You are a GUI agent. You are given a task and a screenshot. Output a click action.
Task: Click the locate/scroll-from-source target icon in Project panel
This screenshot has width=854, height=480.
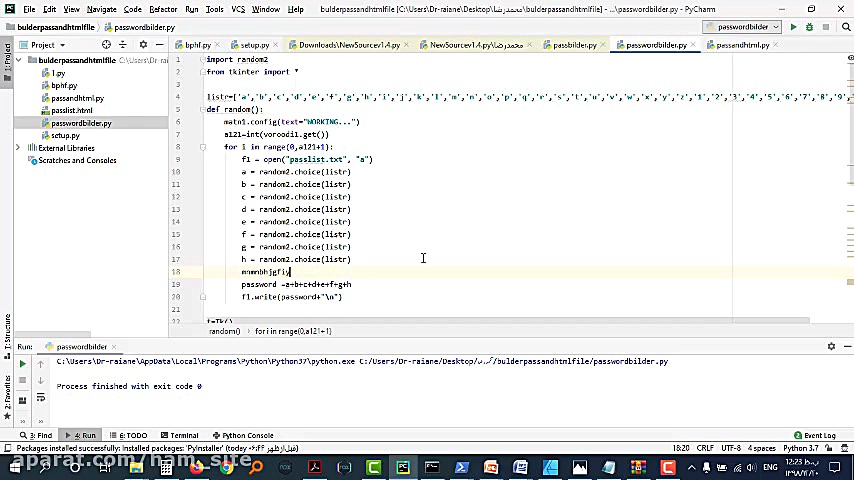click(106, 45)
